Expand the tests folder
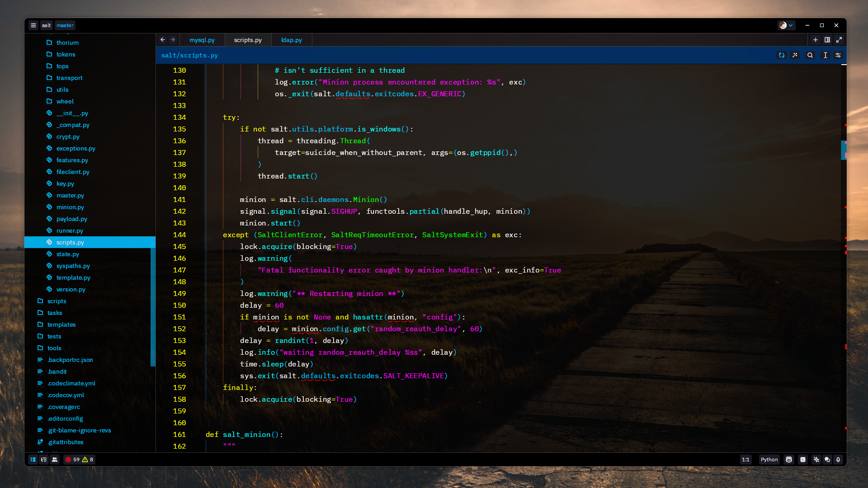This screenshot has height=488, width=868. point(90,336)
